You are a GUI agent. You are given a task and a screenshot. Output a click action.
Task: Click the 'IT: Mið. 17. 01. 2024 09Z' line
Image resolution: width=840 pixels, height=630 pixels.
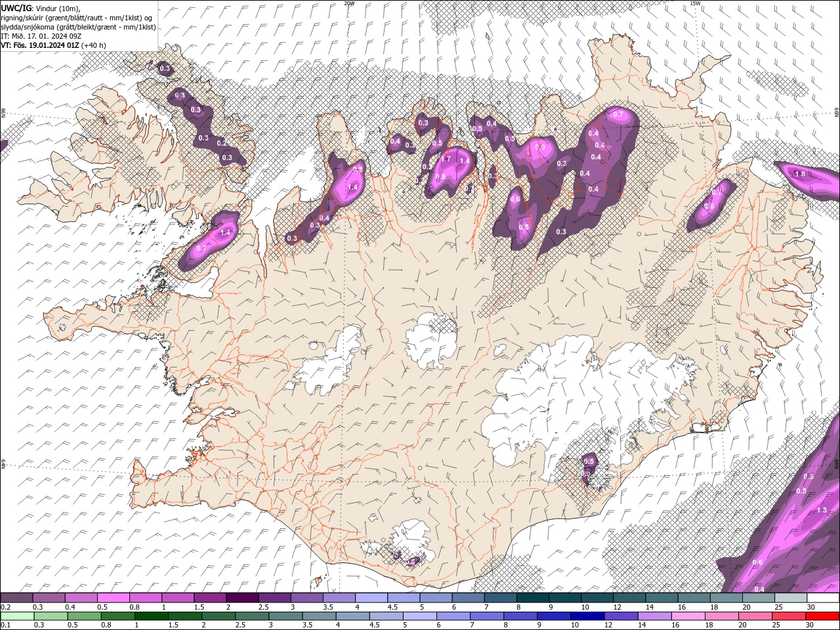point(41,36)
